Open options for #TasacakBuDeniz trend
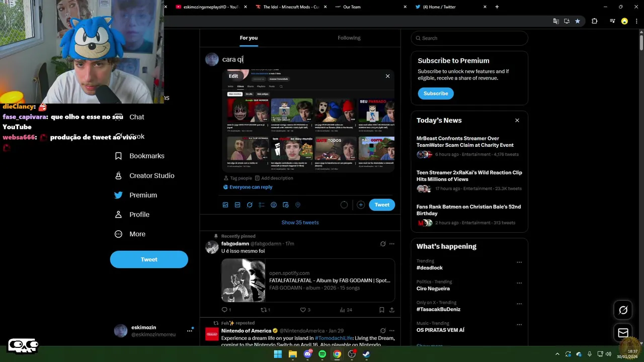The image size is (644, 362). pos(519,304)
